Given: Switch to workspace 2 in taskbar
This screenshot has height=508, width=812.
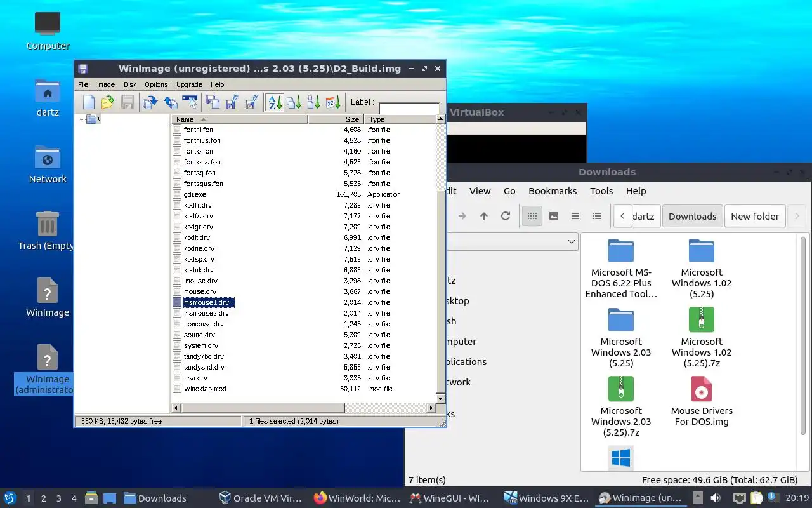Looking at the screenshot, I should (44, 498).
